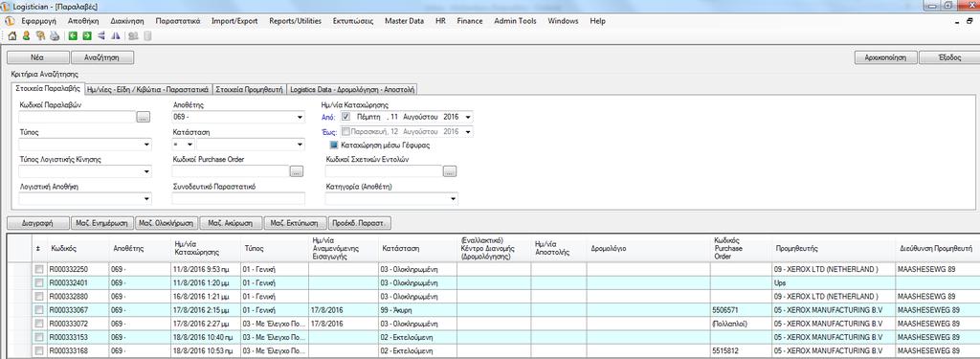980x359 pixels.
Task: Click the Μαζ. Ακύρωση button
Action: coord(231,223)
